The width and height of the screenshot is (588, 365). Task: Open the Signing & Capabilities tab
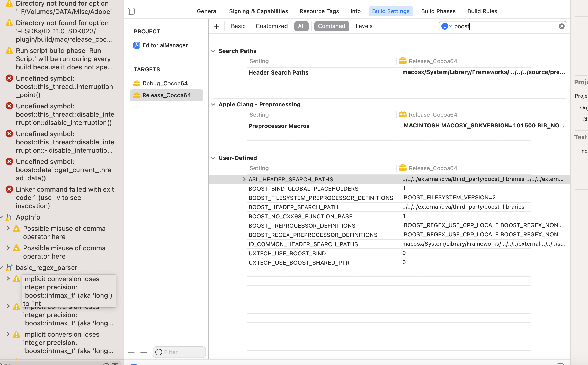[258, 11]
